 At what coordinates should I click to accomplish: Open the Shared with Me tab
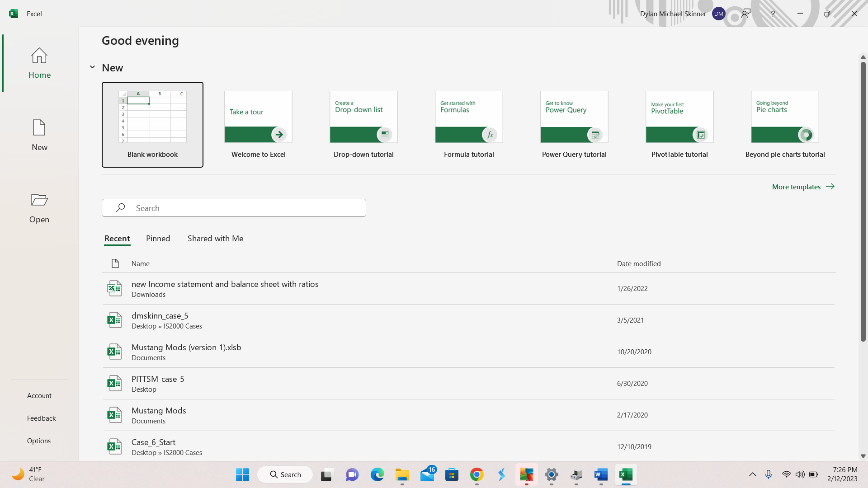pyautogui.click(x=215, y=238)
